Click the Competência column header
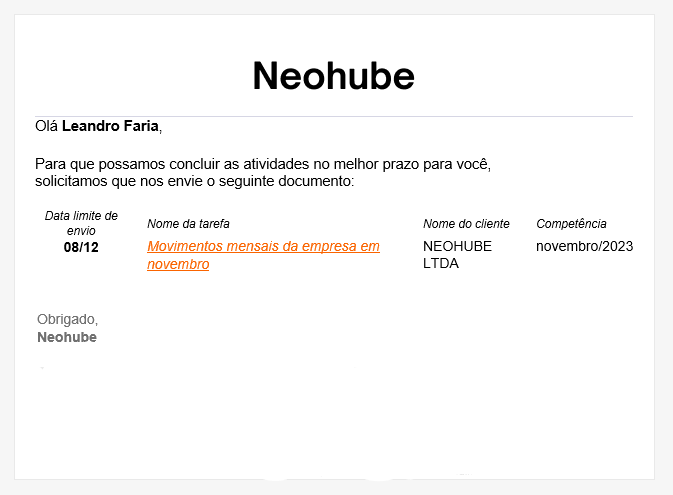673x495 pixels. (571, 224)
